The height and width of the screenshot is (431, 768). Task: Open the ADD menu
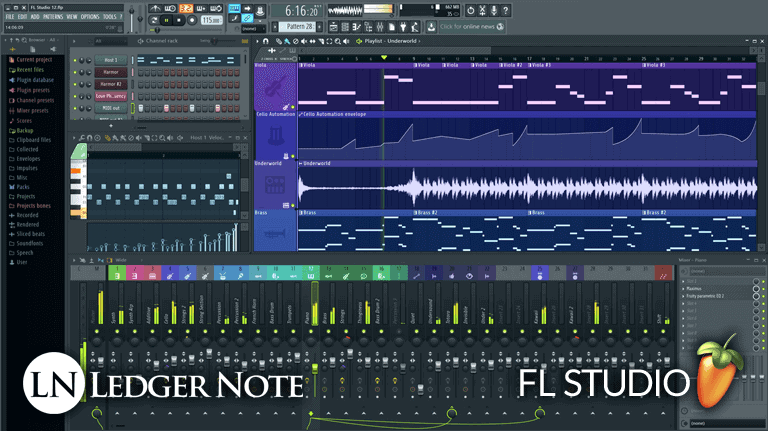pyautogui.click(x=35, y=17)
